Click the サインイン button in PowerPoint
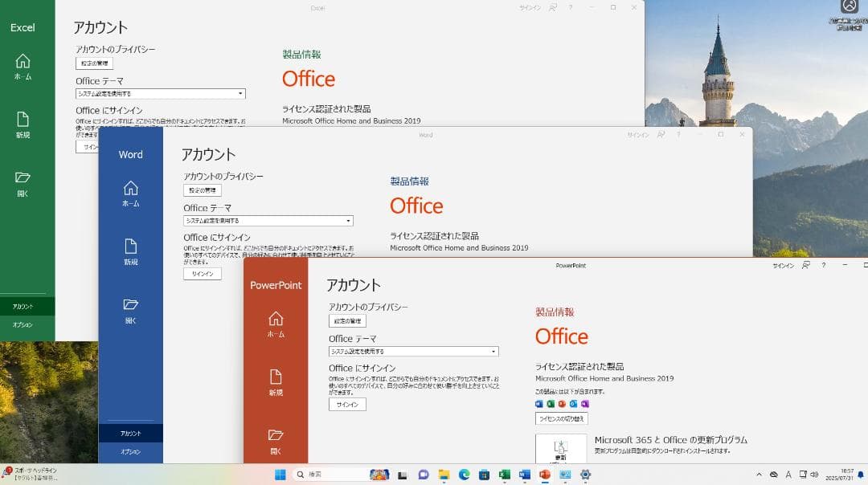Screen dimensions: 868x485 tap(346, 404)
